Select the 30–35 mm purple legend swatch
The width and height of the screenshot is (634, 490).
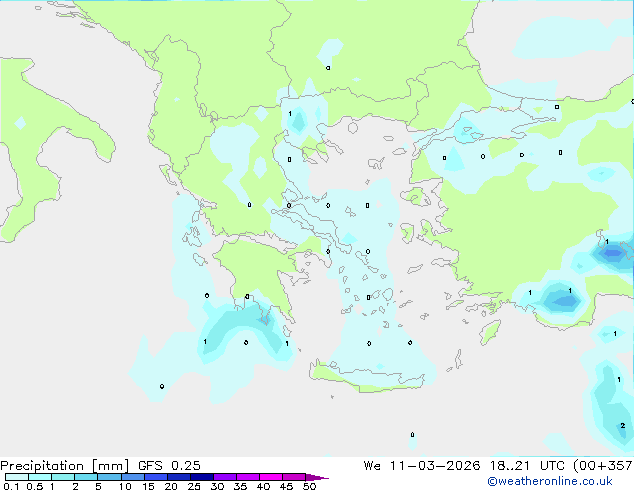tap(225, 477)
